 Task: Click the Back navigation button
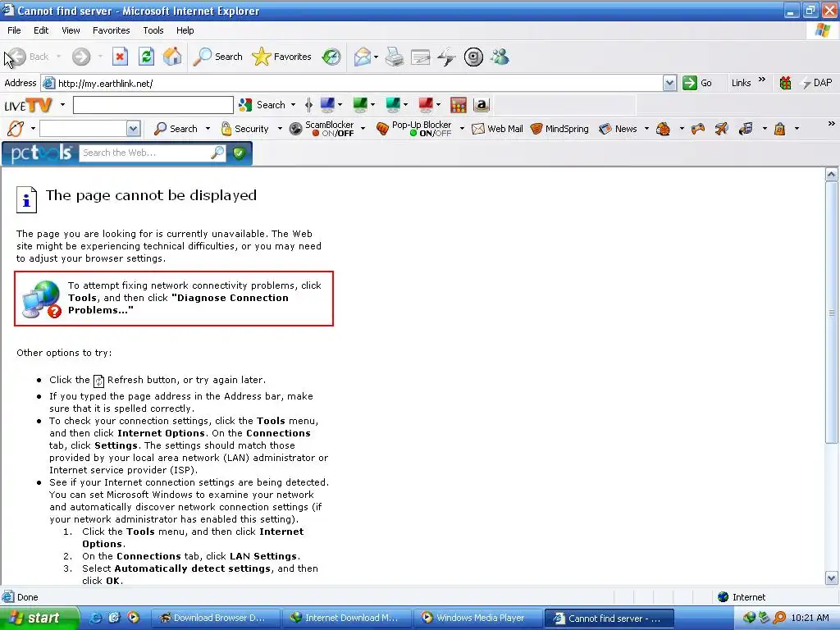coord(27,57)
